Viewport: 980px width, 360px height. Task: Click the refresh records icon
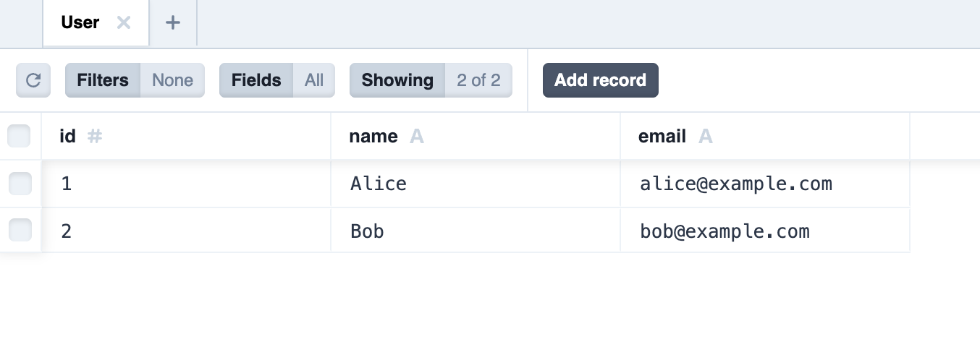point(33,80)
